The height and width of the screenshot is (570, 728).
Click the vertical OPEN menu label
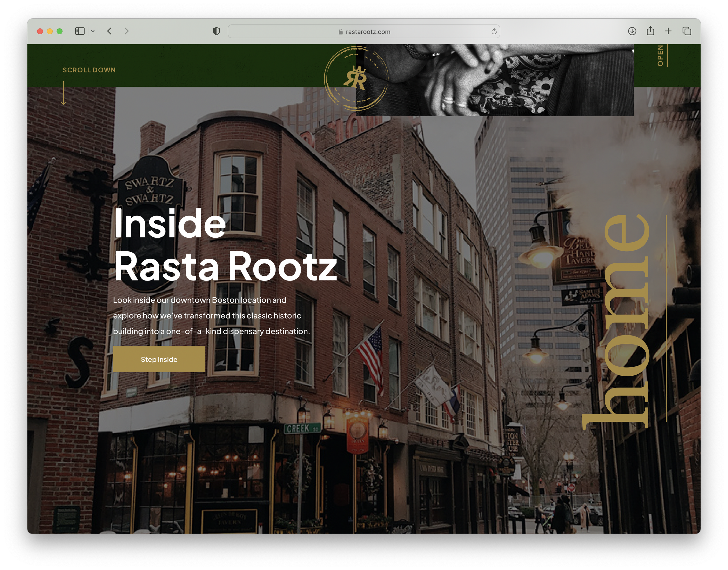point(660,55)
